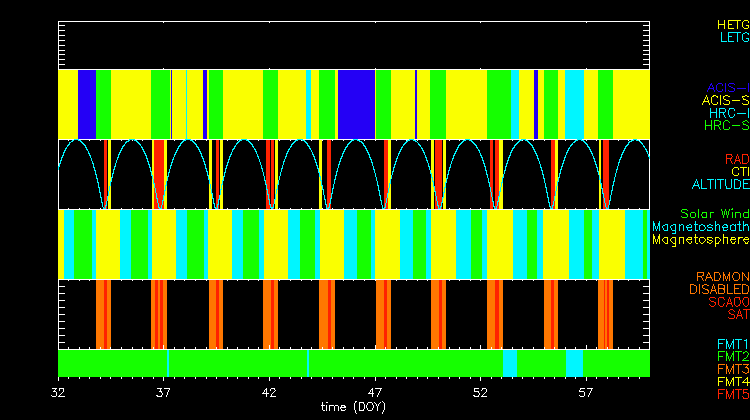Select the FMT2 legend label
Screen dimensions: 750x420
[732, 357]
